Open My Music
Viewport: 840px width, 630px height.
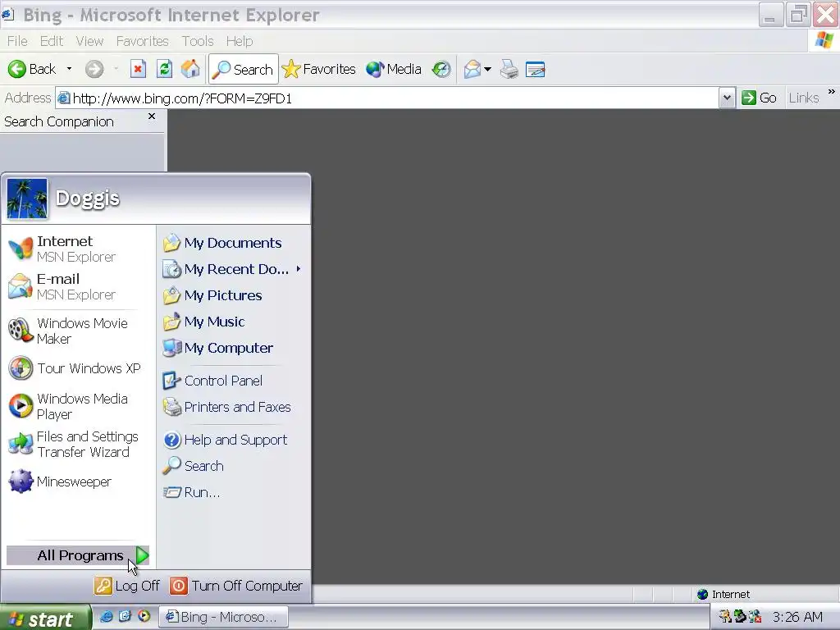pyautogui.click(x=233, y=322)
